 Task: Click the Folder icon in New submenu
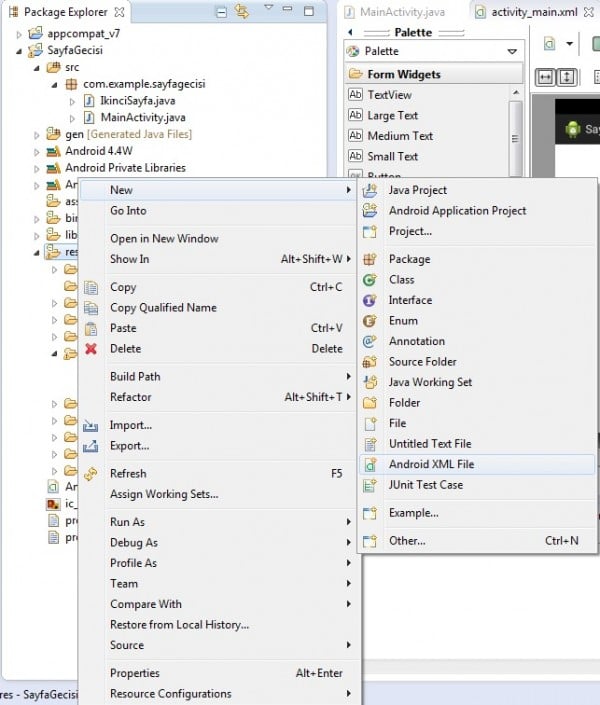pos(370,402)
